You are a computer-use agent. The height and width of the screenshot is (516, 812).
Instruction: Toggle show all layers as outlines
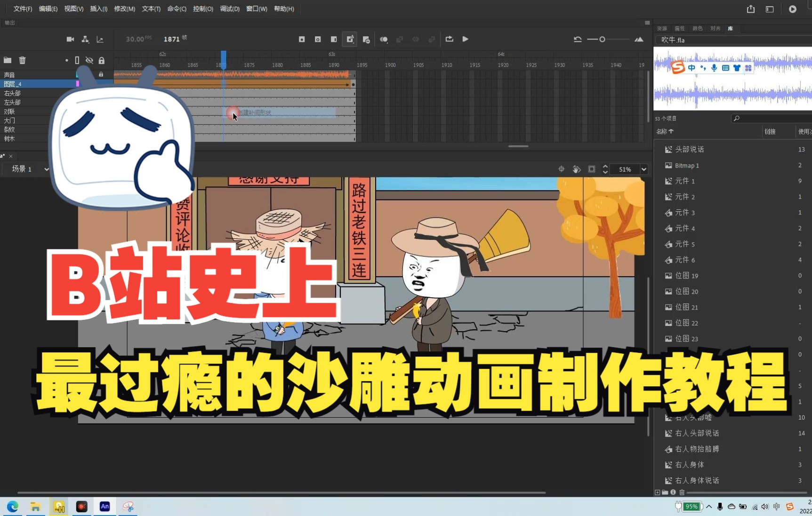77,60
